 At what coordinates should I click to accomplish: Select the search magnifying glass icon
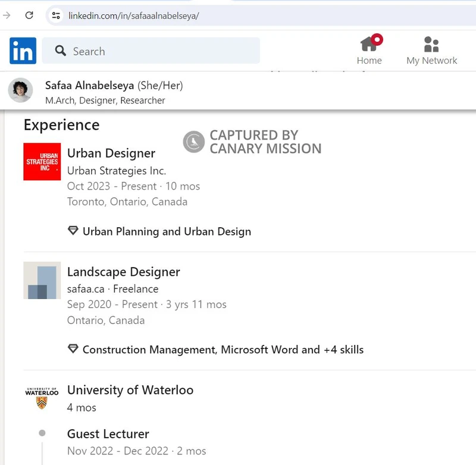(x=60, y=51)
